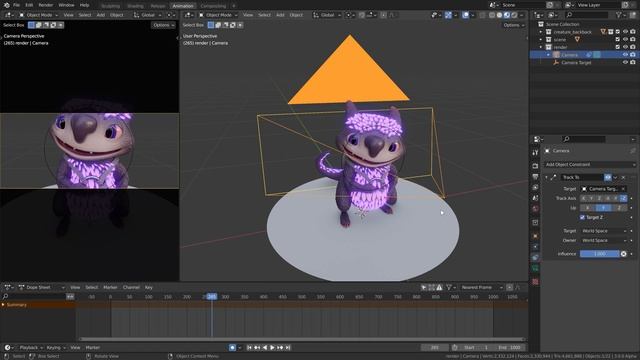Screen dimensions: 640x360
Task: Open the Tool properties tab icon
Action: click(535, 153)
